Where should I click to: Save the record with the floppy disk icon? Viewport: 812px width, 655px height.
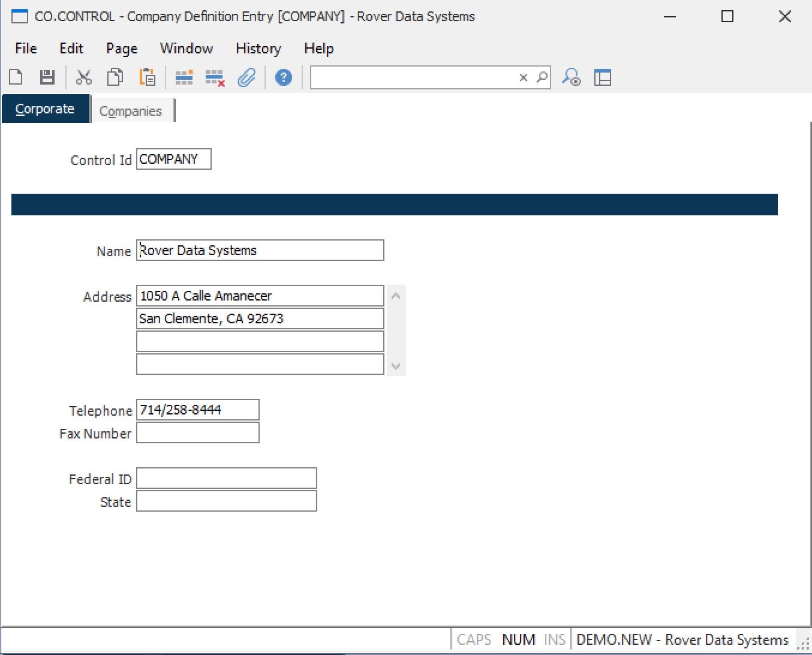[47, 77]
